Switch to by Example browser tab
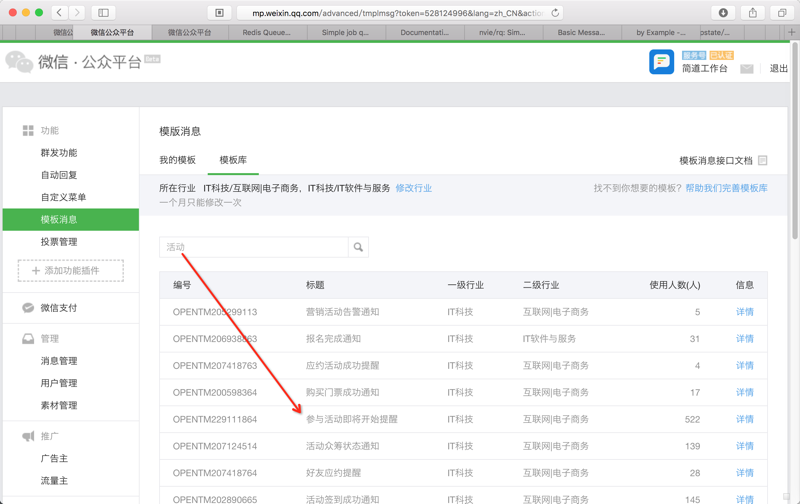800x504 pixels. pos(661,32)
